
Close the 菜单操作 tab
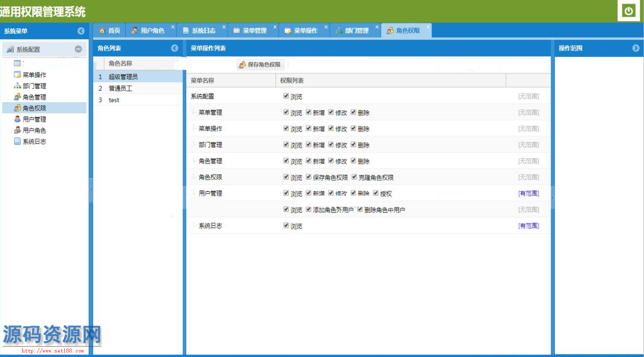click(x=326, y=27)
